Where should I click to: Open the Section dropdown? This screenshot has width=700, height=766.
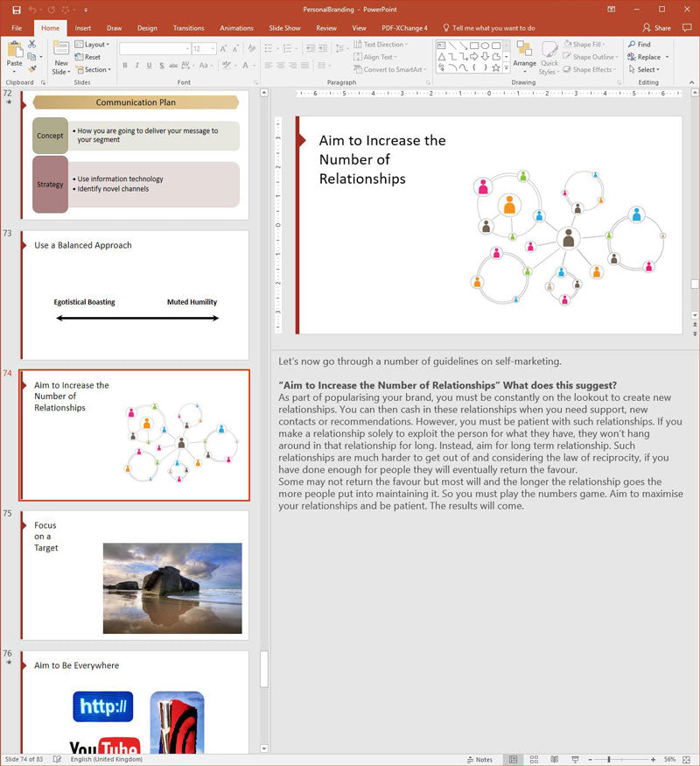pos(94,69)
